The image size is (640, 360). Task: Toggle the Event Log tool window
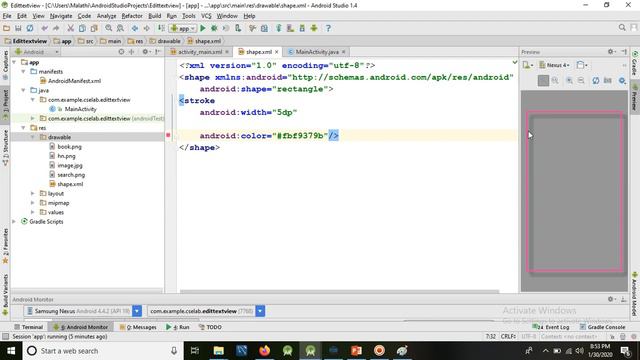pyautogui.click(x=551, y=327)
